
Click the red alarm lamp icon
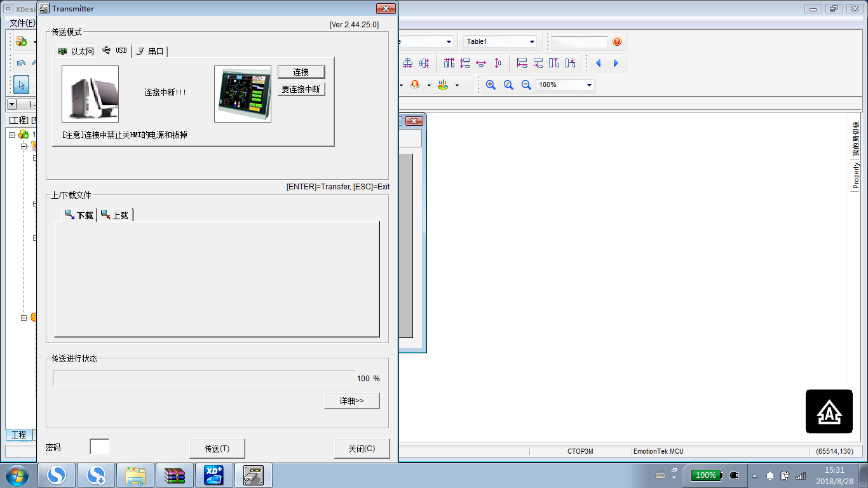pos(416,85)
